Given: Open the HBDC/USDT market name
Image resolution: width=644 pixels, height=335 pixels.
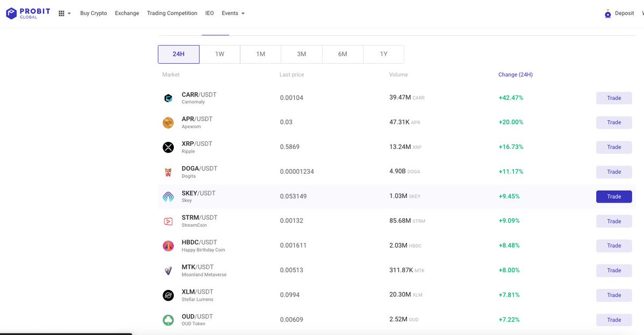Looking at the screenshot, I should pyautogui.click(x=200, y=242).
